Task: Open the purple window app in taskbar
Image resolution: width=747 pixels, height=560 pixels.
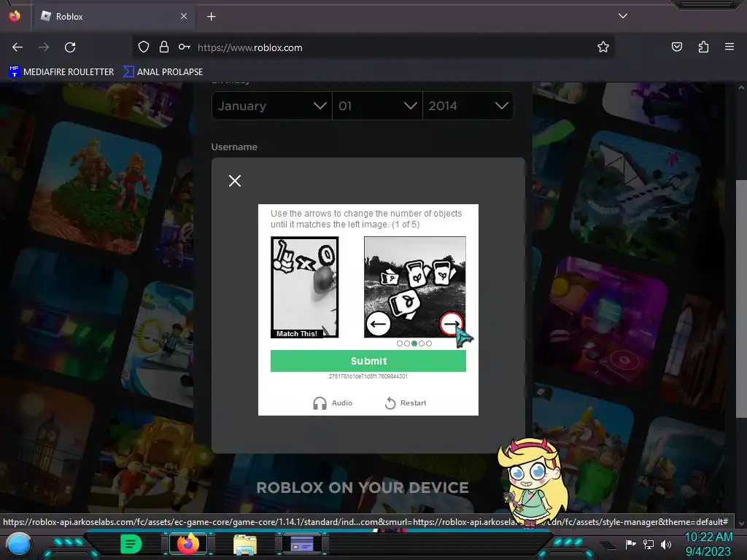Action: click(x=302, y=544)
